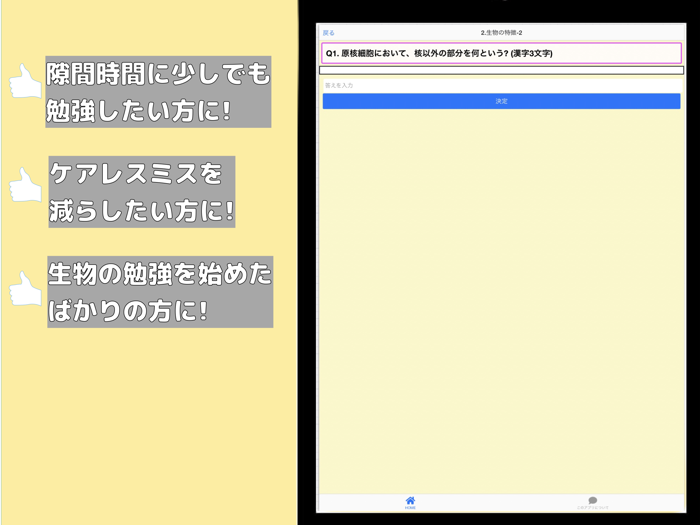Open the このアプリについて speech bubble tab

tap(592, 503)
